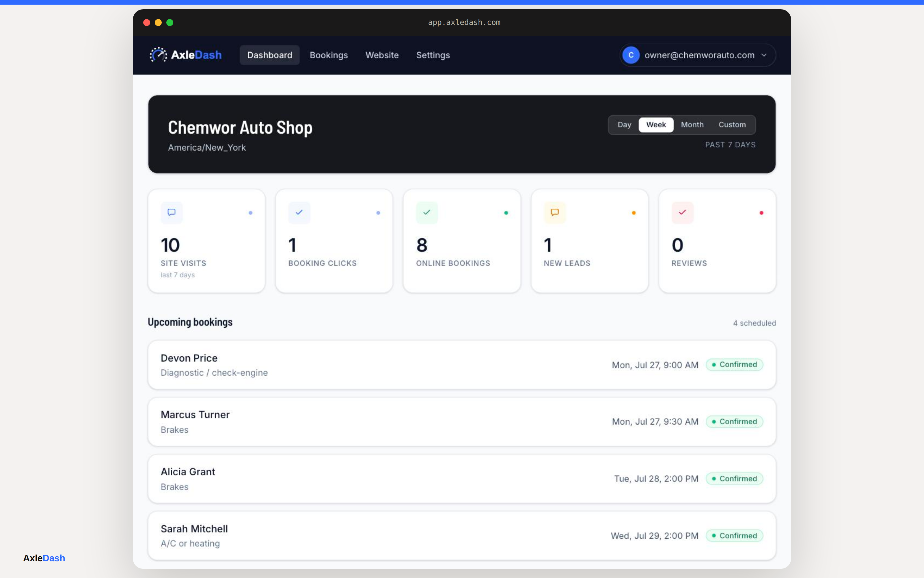The height and width of the screenshot is (578, 924).
Task: Open the owner@chemworauto.com account dropdown chevron
Action: point(764,55)
